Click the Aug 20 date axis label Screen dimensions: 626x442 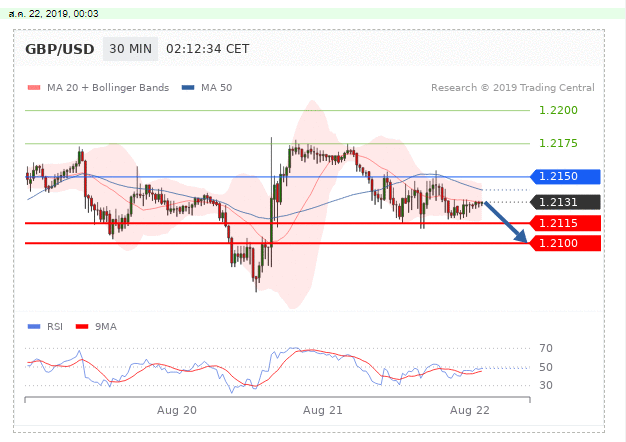[177, 410]
